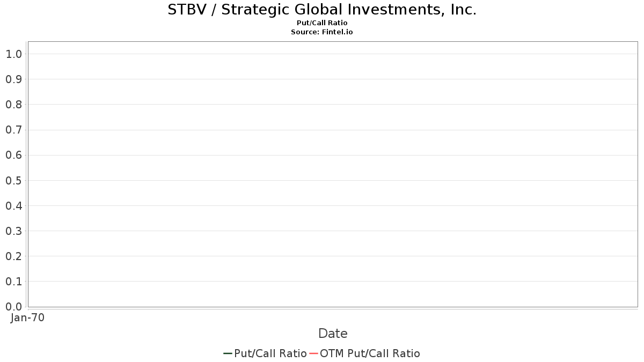The width and height of the screenshot is (644, 362).
Task: Click the STBV Strategic Global Investments chart title
Action: [322, 10]
